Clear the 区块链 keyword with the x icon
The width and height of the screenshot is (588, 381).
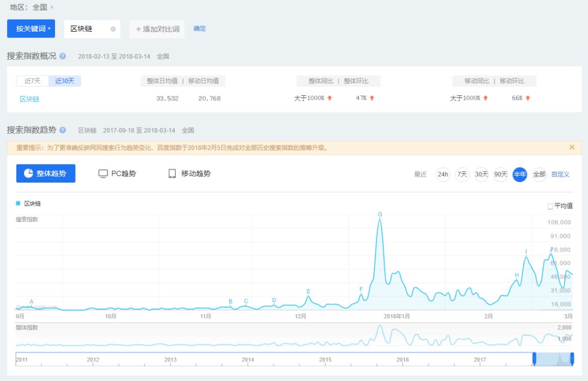113,29
